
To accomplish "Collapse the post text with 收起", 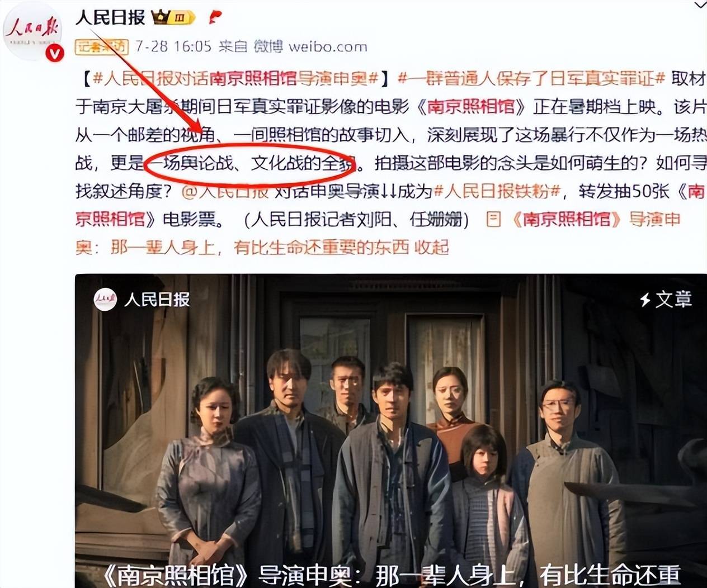I will point(431,246).
